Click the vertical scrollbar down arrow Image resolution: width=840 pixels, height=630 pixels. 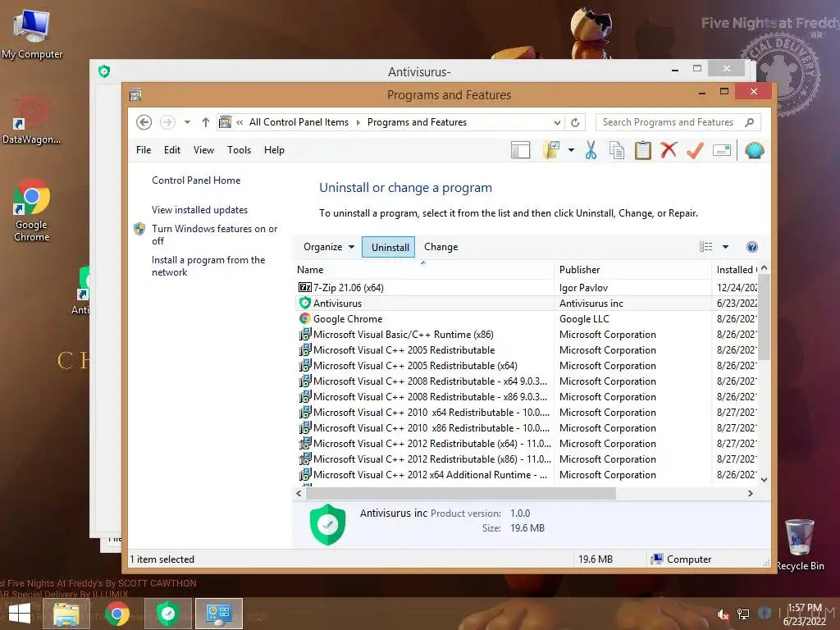click(765, 479)
